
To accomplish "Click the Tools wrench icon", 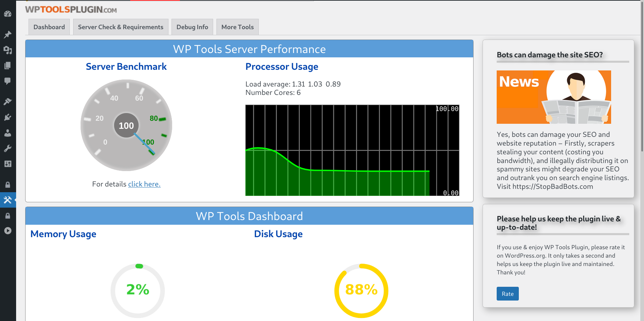I will point(8,148).
